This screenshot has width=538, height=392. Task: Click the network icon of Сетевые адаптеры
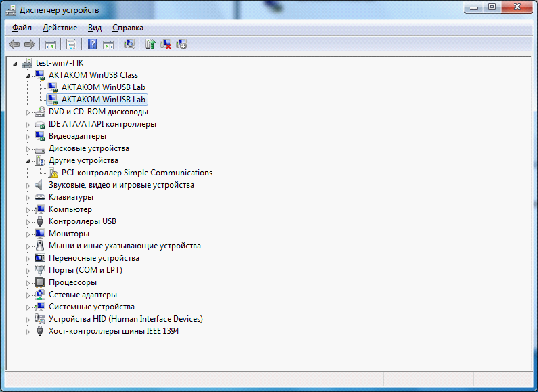click(x=40, y=295)
